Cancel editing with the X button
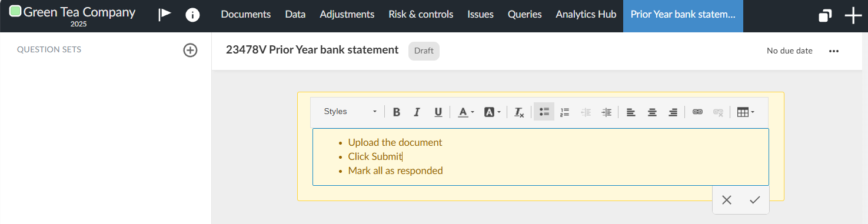This screenshot has height=224, width=868. point(727,200)
